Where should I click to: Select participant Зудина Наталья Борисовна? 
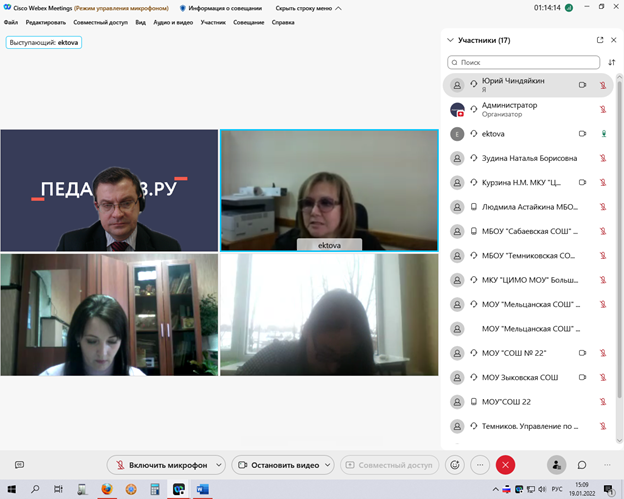[x=529, y=157]
